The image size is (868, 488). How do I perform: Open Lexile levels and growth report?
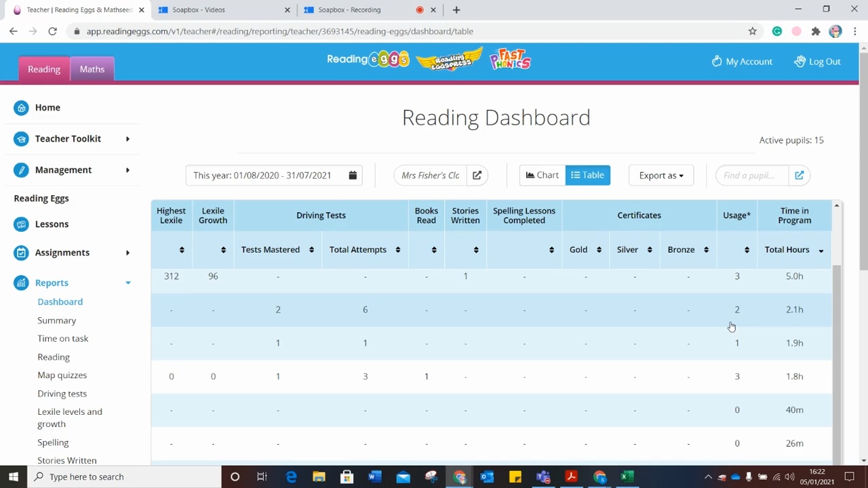point(70,418)
